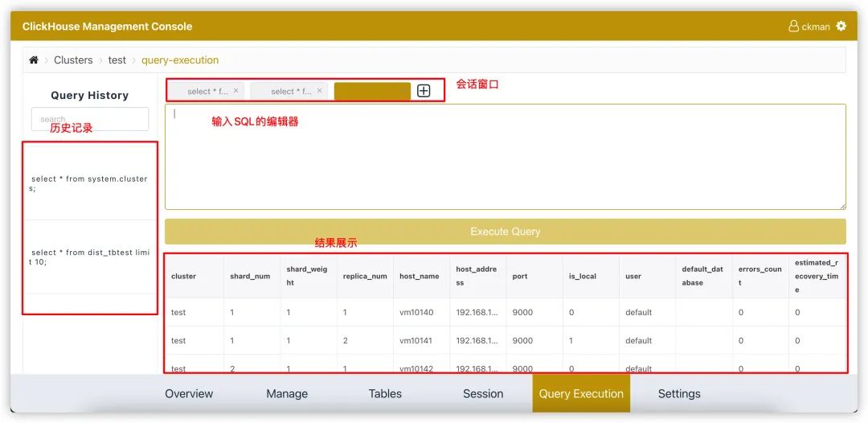The image size is (868, 423).
Task: Click host address in vm10141 row
Action: coord(477,340)
